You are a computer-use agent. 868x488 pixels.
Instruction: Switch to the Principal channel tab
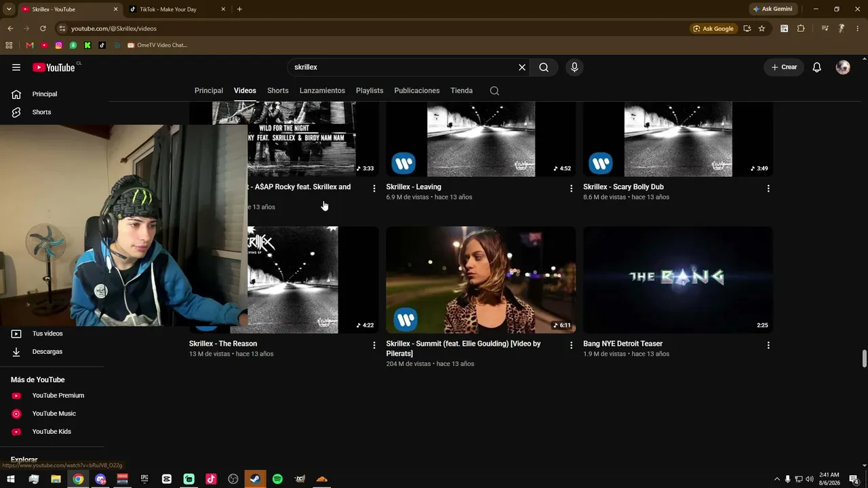click(x=209, y=91)
